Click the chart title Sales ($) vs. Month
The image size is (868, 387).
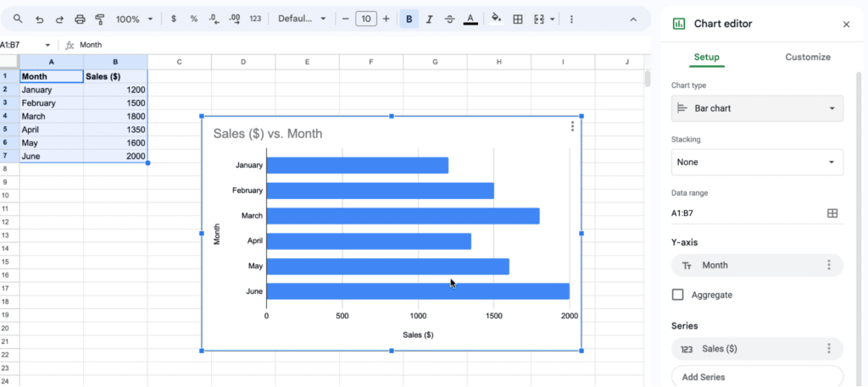[x=268, y=134]
